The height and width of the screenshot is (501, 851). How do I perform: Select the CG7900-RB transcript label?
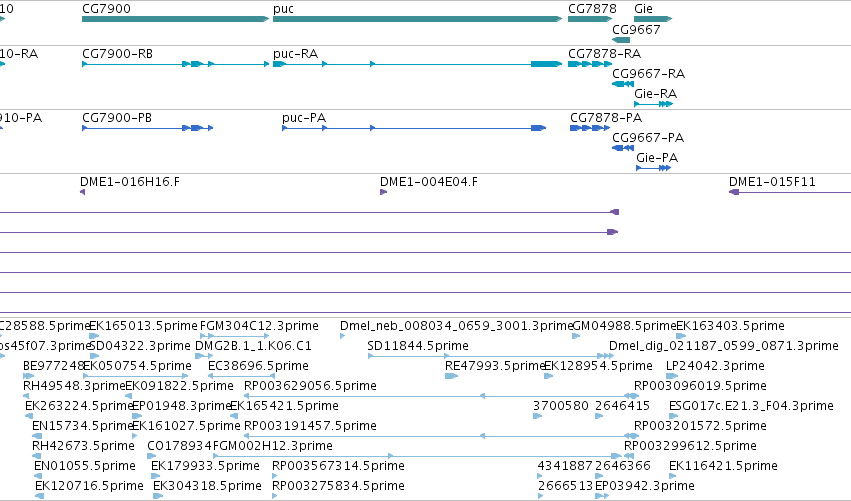click(x=117, y=54)
